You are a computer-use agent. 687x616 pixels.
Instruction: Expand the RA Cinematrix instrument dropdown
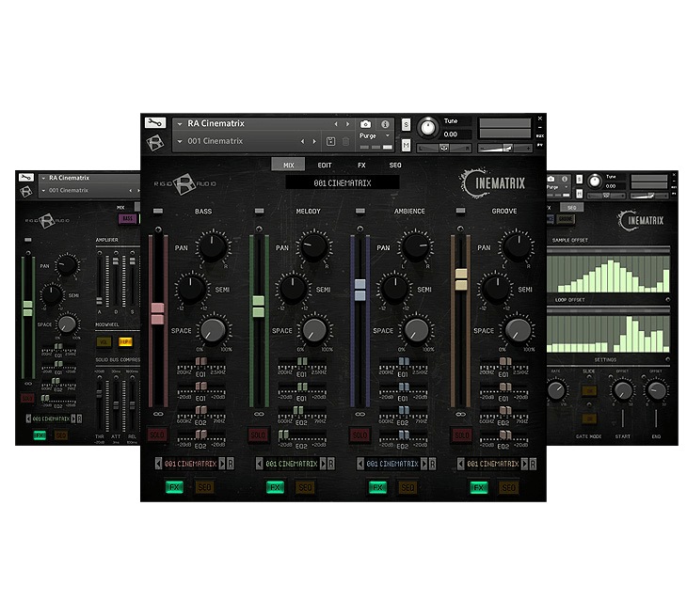point(180,124)
